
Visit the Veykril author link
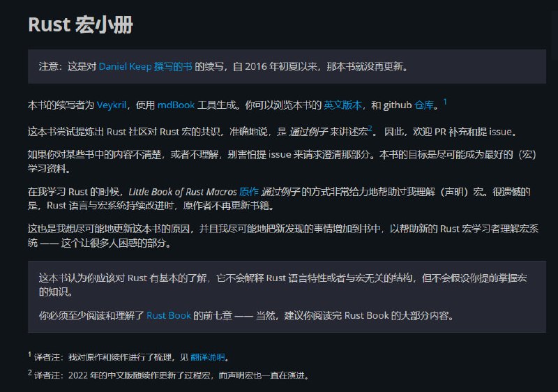112,105
